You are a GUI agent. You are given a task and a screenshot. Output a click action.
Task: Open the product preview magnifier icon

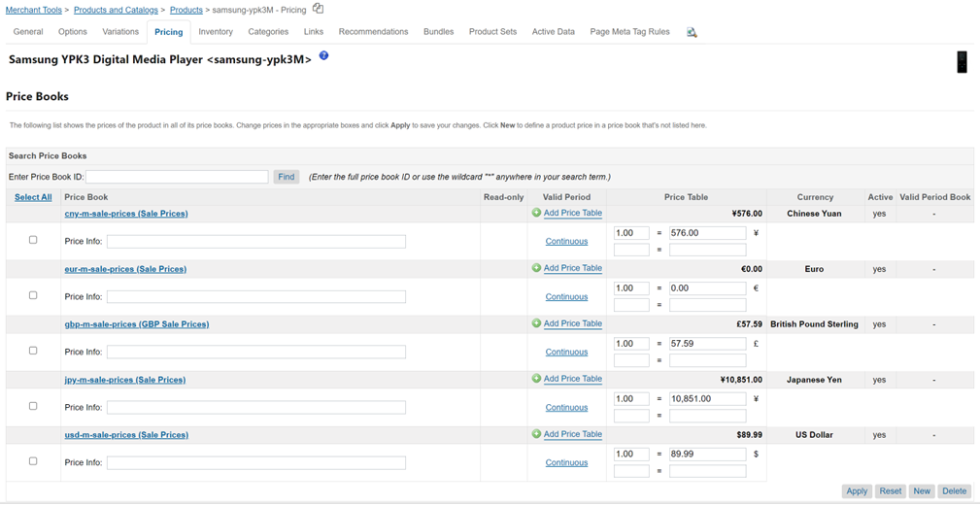(x=692, y=32)
